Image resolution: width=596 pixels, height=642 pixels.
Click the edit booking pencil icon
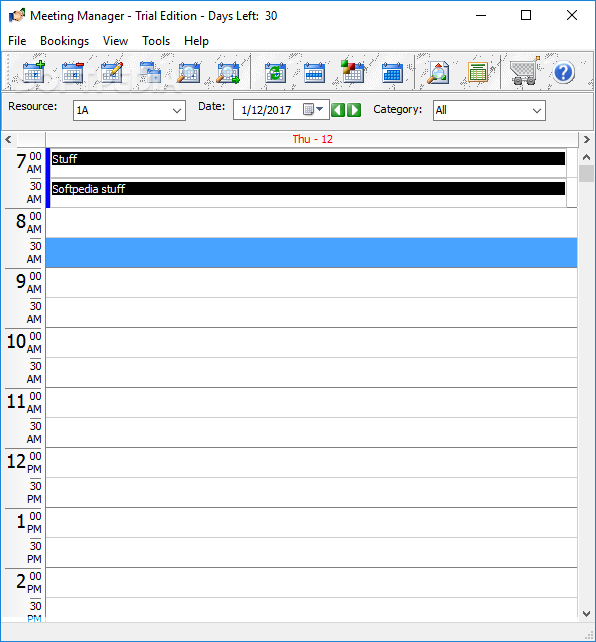coord(112,72)
